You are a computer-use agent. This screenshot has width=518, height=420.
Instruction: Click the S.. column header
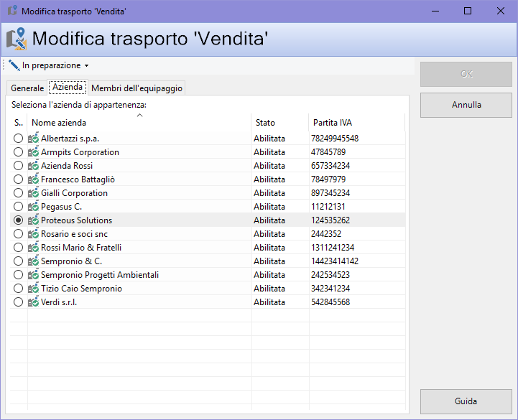[x=19, y=123]
